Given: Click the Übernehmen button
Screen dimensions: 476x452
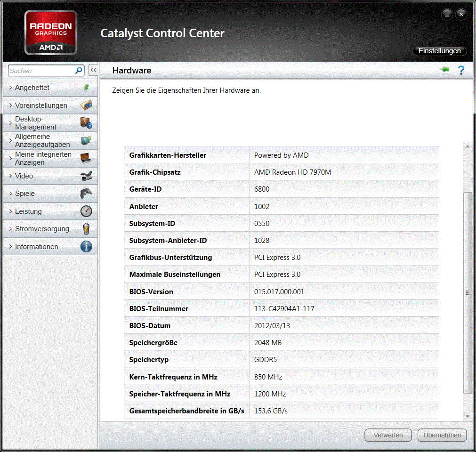Looking at the screenshot, I should pos(442,435).
